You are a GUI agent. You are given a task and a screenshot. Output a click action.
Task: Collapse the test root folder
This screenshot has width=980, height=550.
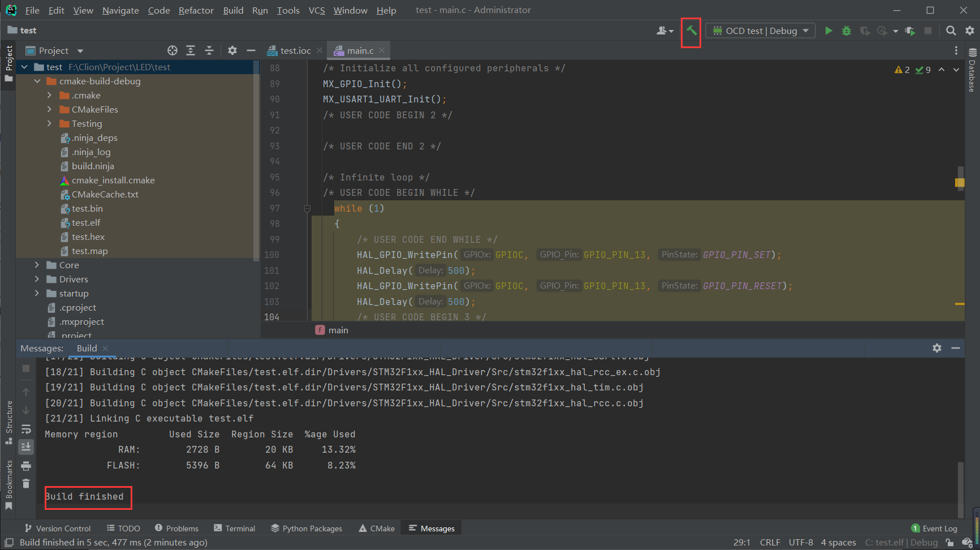click(24, 67)
